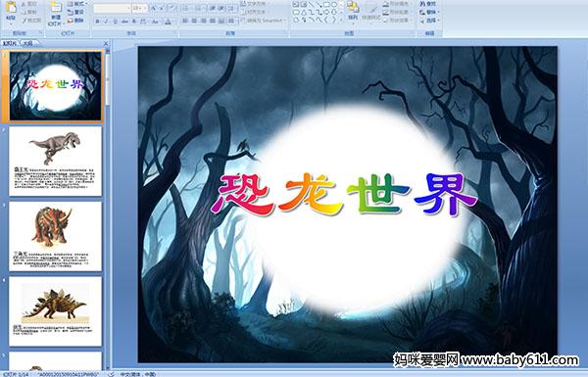Close the slide thumbnails pane
The image size is (588, 377).
[106, 43]
